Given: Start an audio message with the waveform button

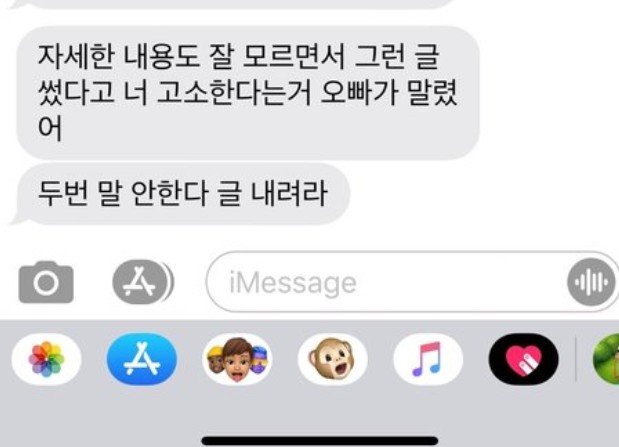Looking at the screenshot, I should (591, 282).
